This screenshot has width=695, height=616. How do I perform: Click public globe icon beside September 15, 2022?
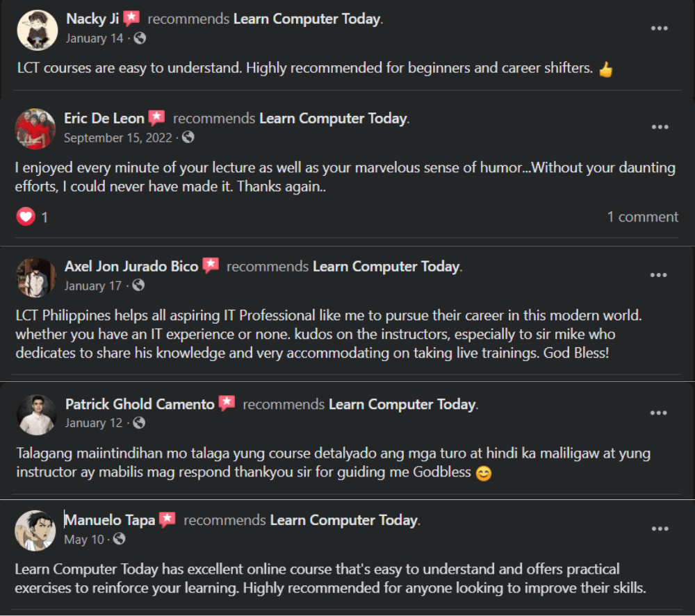tap(188, 138)
